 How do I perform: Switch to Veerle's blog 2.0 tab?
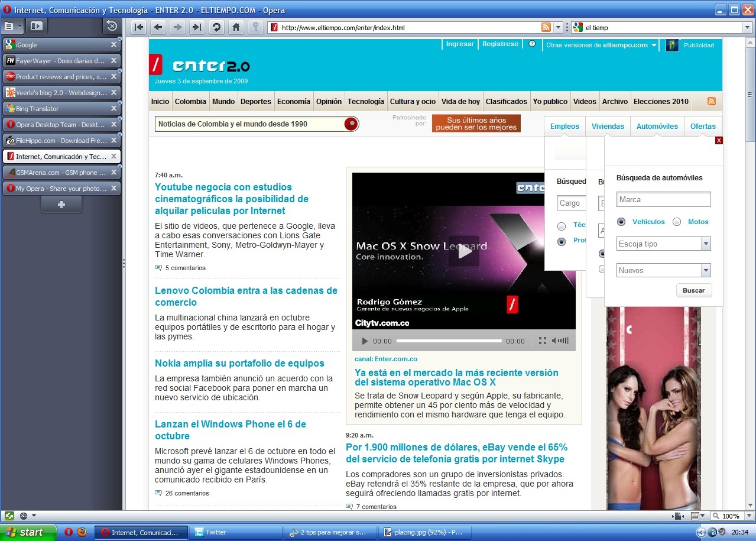click(61, 92)
